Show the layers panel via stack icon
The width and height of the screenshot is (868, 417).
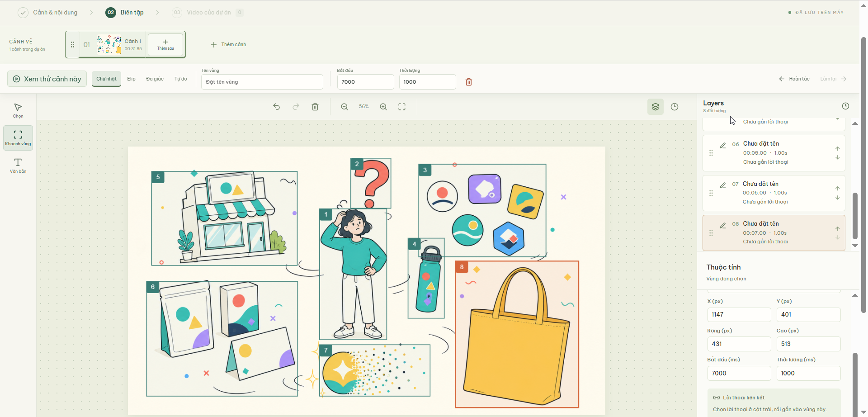656,107
